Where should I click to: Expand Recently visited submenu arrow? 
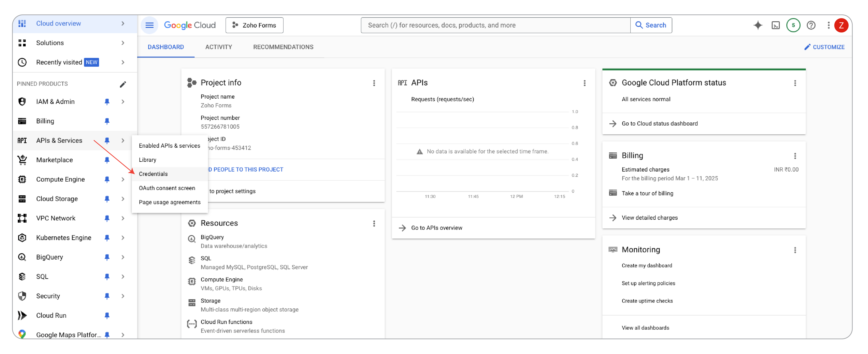(123, 63)
